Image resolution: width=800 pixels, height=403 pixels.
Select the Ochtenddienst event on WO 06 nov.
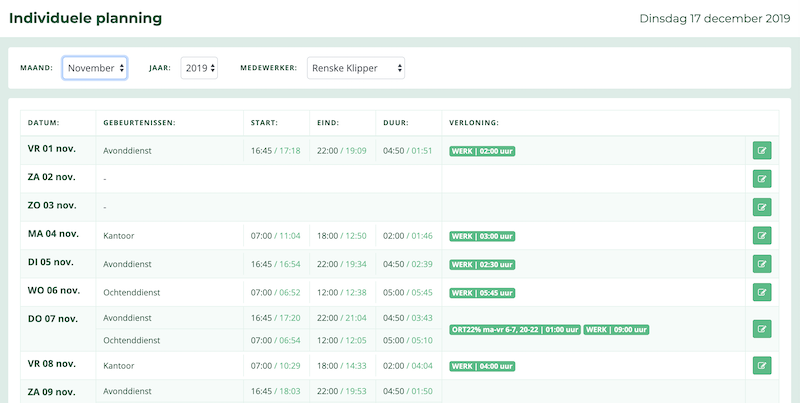click(x=132, y=293)
